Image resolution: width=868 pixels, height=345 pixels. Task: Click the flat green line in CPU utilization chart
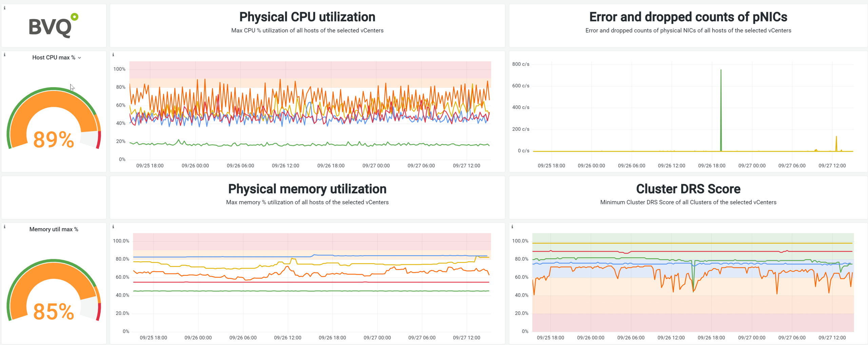(x=305, y=145)
